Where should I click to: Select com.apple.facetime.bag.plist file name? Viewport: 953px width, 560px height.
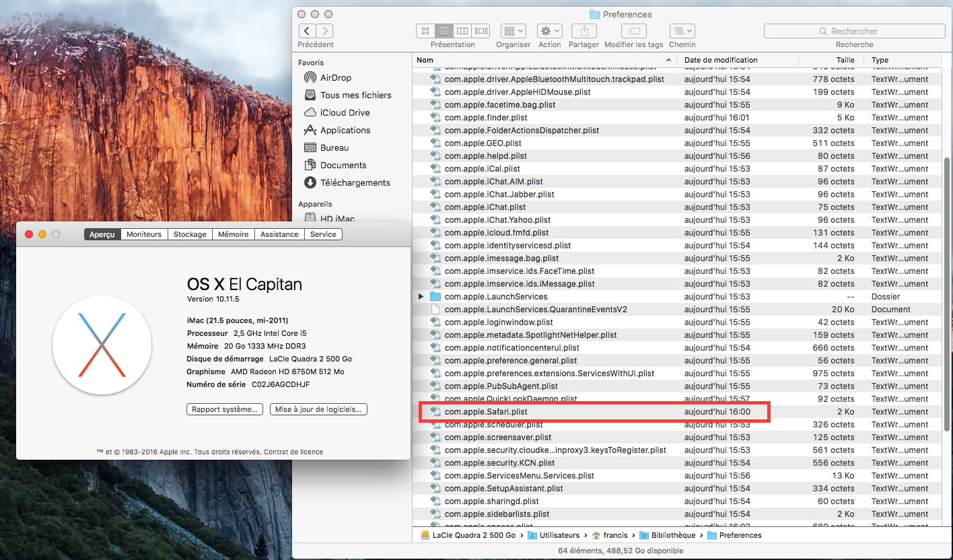pyautogui.click(x=500, y=105)
